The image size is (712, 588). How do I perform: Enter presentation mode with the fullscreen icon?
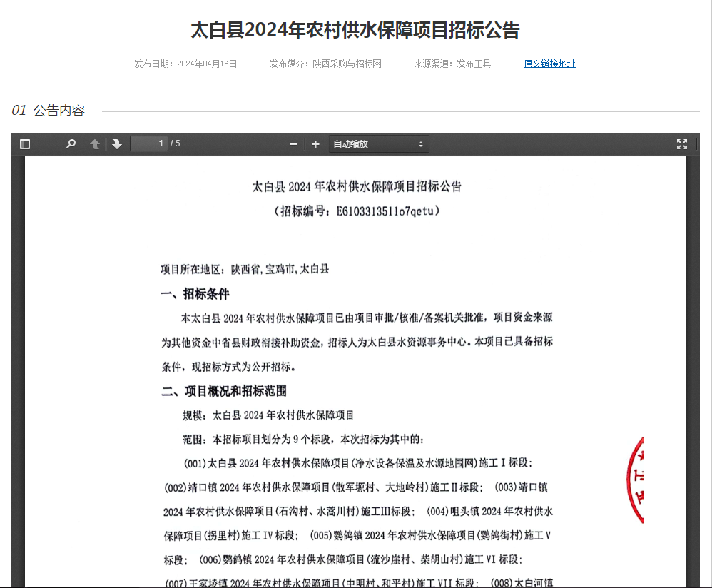pos(682,143)
